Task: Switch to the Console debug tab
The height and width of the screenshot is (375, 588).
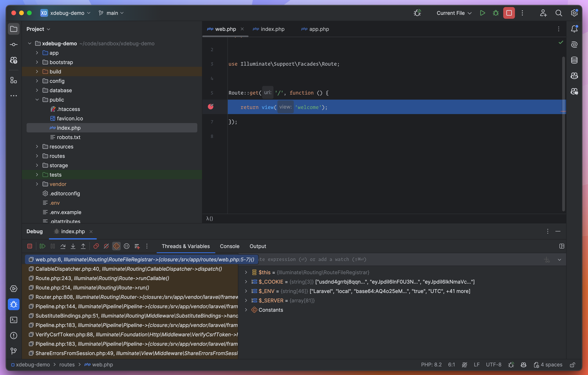Action: (x=229, y=246)
